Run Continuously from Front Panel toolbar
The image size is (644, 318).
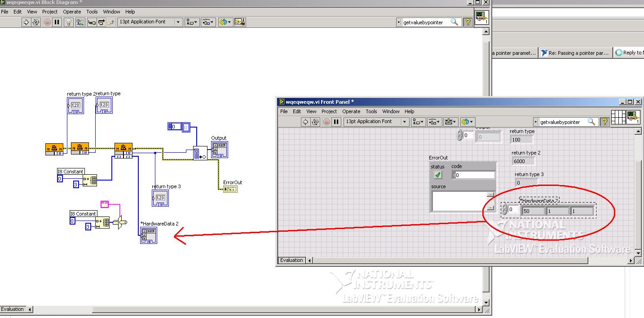(315, 122)
